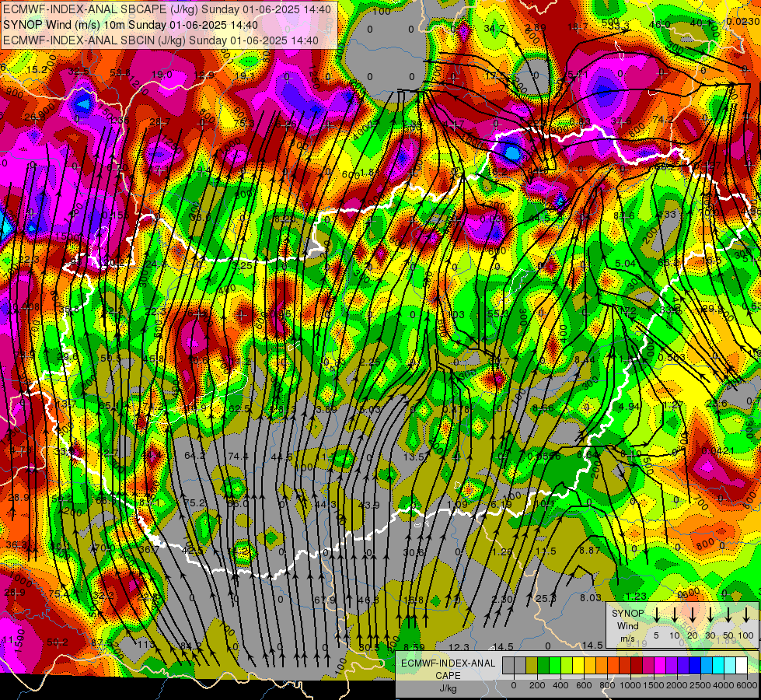Click the 43.9 value on the map
Screen dimensions: 761x700
coord(368,506)
